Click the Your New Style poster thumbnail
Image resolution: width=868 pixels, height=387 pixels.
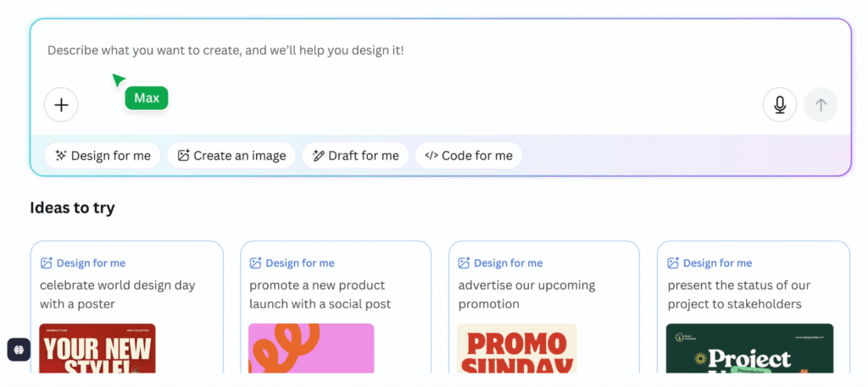pyautogui.click(x=97, y=349)
